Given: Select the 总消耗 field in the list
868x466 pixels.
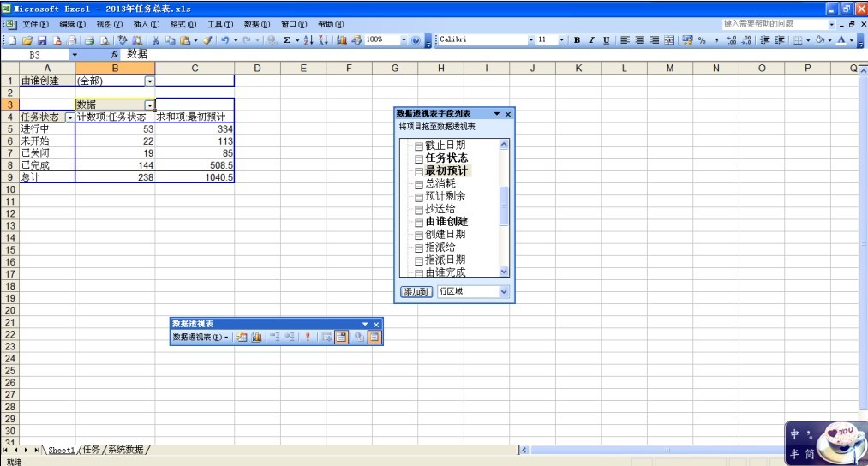Looking at the screenshot, I should [440, 183].
